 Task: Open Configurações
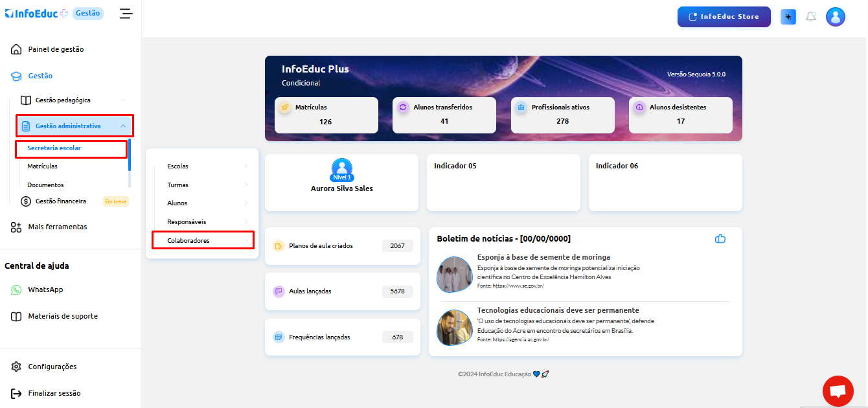pos(52,367)
